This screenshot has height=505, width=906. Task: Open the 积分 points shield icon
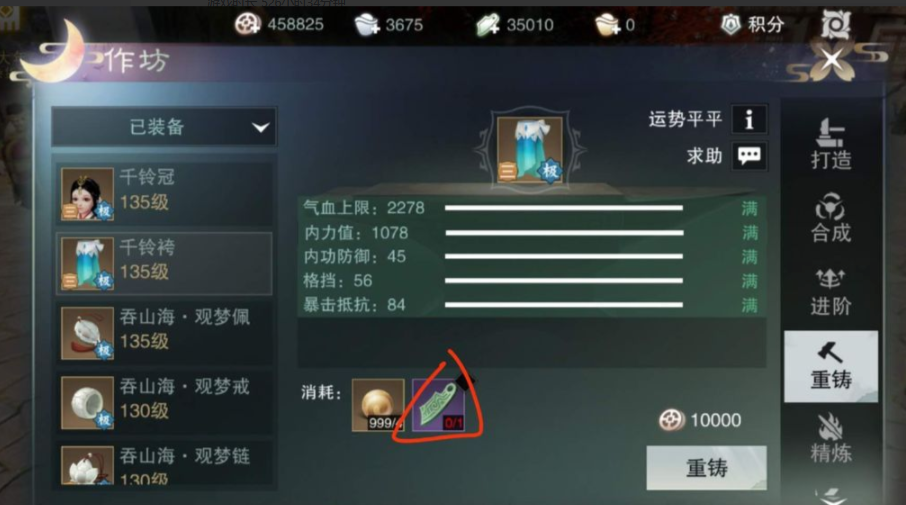pyautogui.click(x=731, y=24)
